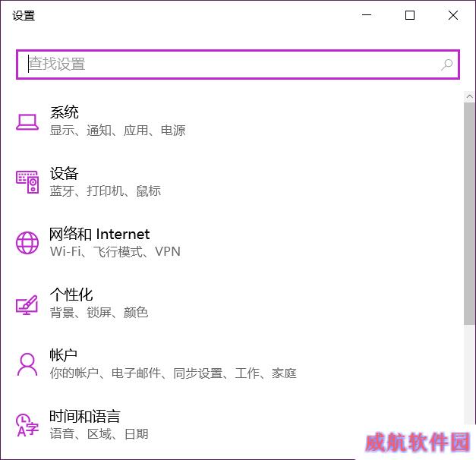Click the description 显示、通知、应用、电源
The height and width of the screenshot is (460, 476).
click(118, 131)
